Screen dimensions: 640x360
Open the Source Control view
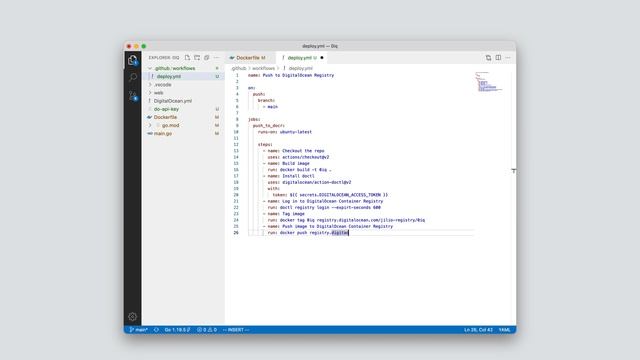(x=133, y=96)
